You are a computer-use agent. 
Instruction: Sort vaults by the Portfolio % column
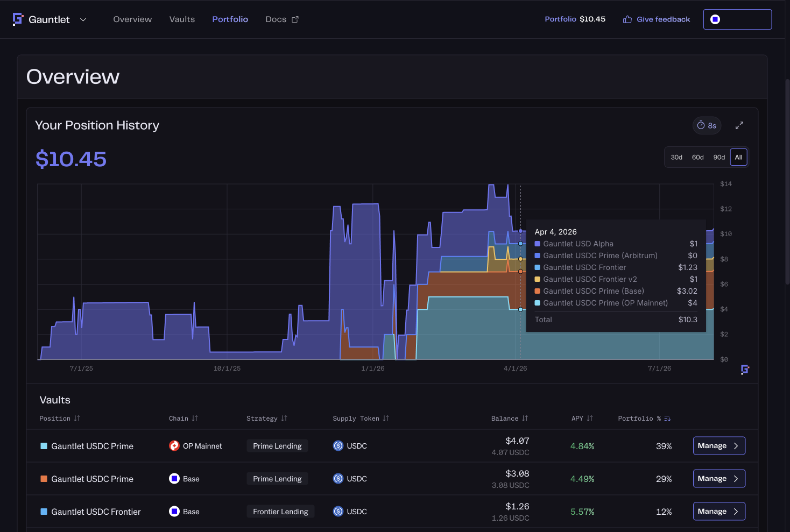click(x=644, y=418)
